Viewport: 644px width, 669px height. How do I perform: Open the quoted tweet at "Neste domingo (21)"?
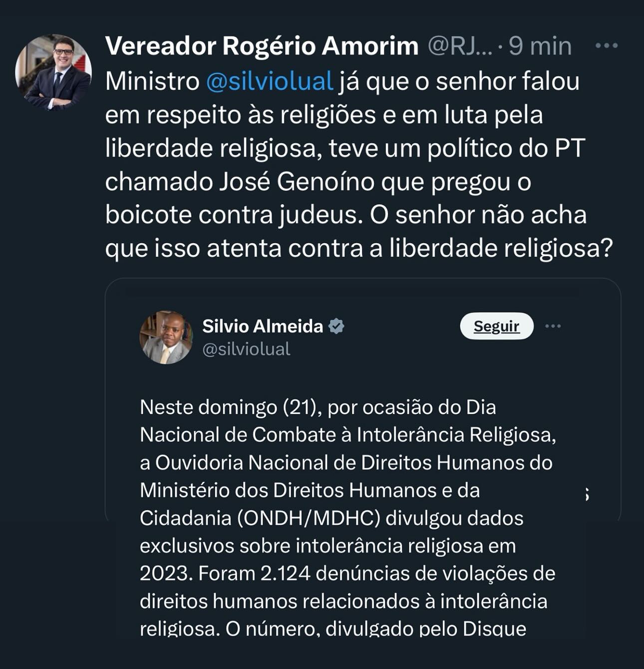229,407
